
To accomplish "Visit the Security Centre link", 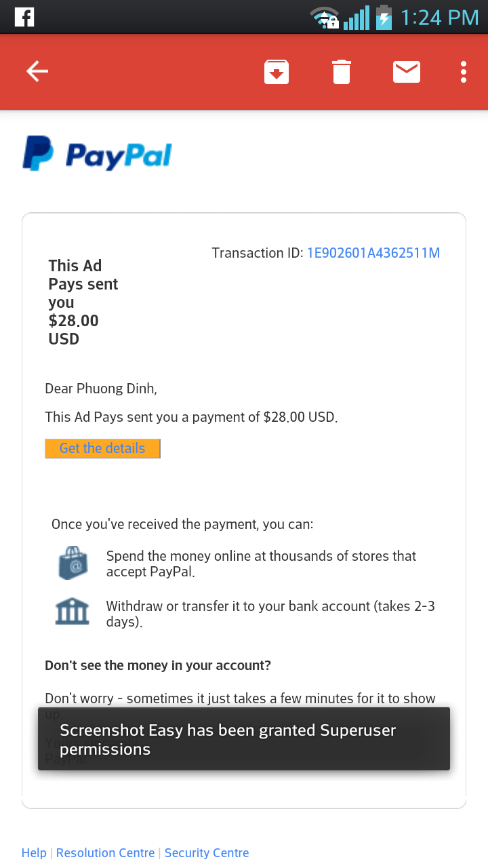I will [207, 853].
